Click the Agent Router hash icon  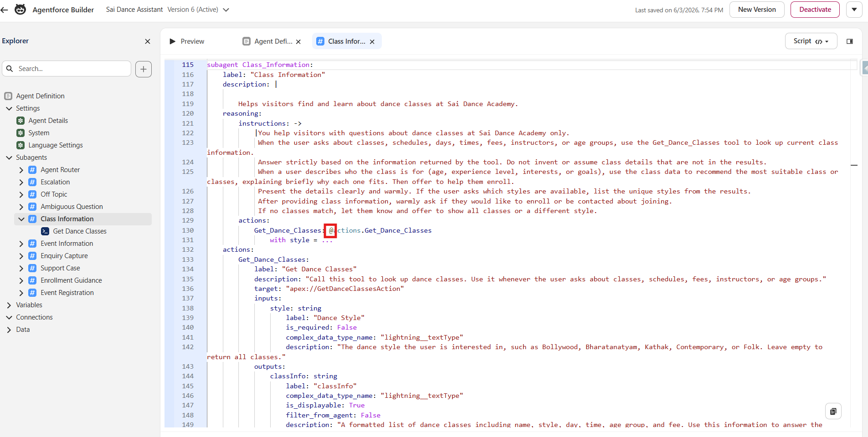click(32, 170)
